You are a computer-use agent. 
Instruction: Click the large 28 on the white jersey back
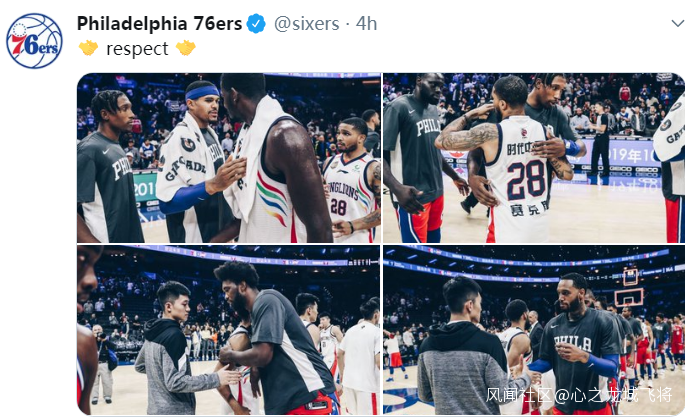tap(526, 180)
